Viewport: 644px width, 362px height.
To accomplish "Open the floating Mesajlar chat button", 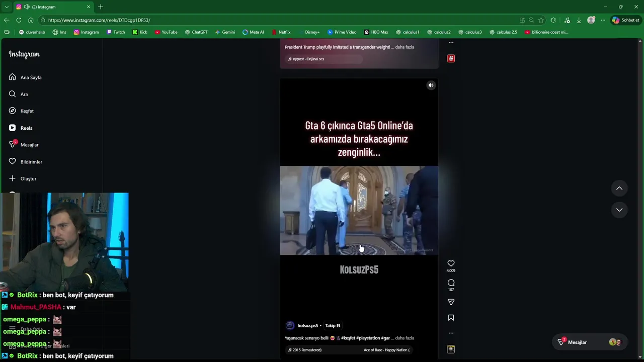I will point(589,342).
